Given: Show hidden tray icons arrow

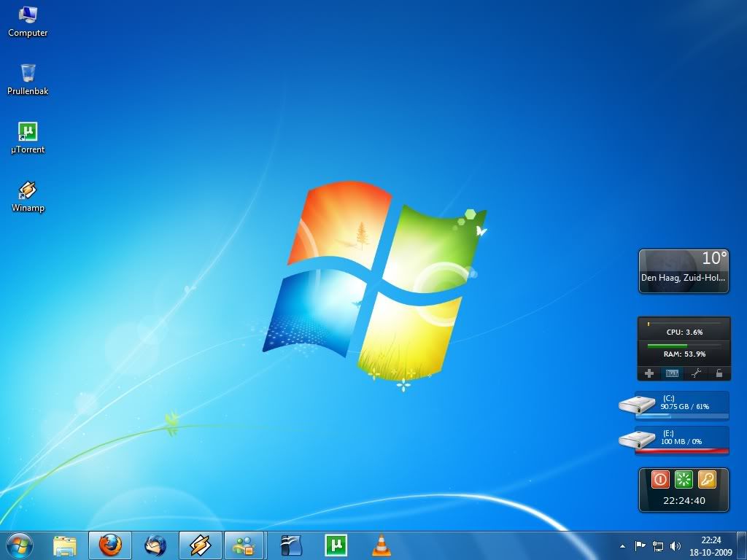Looking at the screenshot, I should [x=623, y=546].
